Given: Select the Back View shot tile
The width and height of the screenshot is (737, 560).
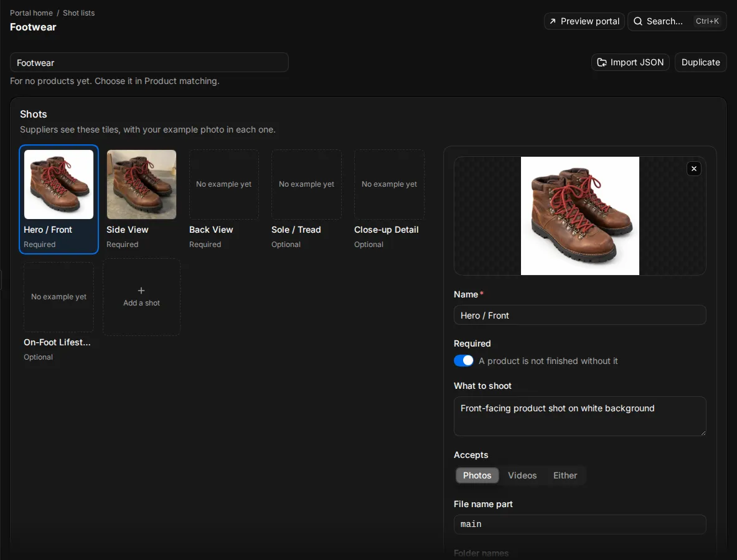Looking at the screenshot, I should point(223,184).
